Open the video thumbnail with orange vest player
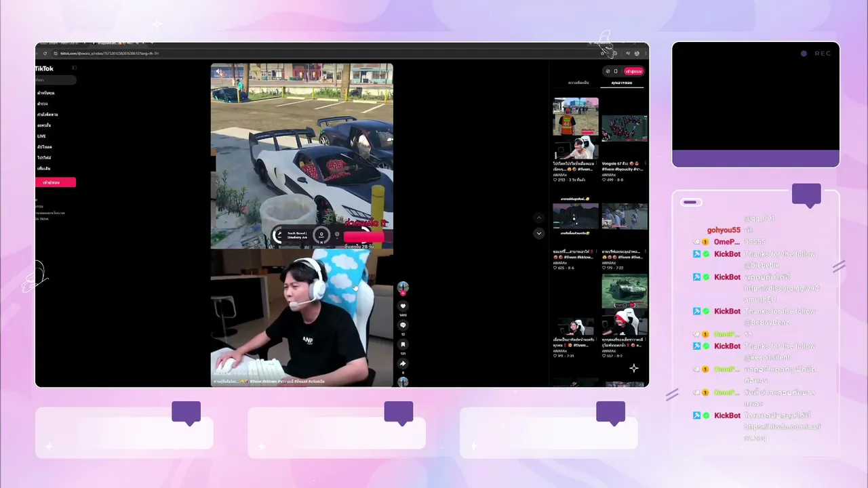The height and width of the screenshot is (488, 868). pyautogui.click(x=576, y=129)
